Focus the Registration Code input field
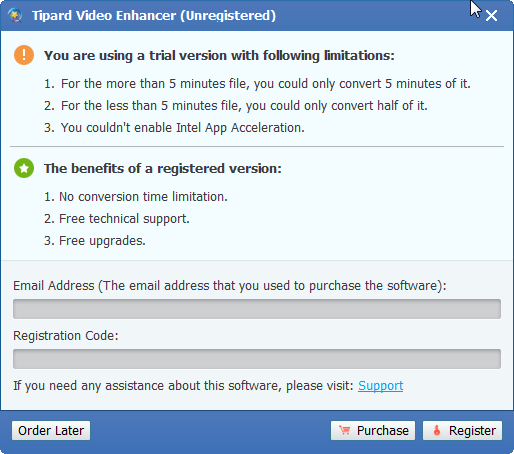514x454 pixels. pos(257,359)
